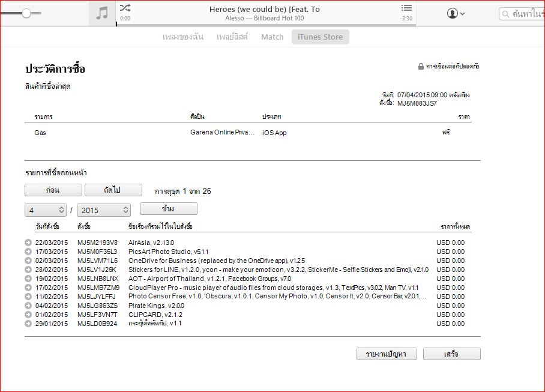Open the Up Next list icon

point(406,8)
